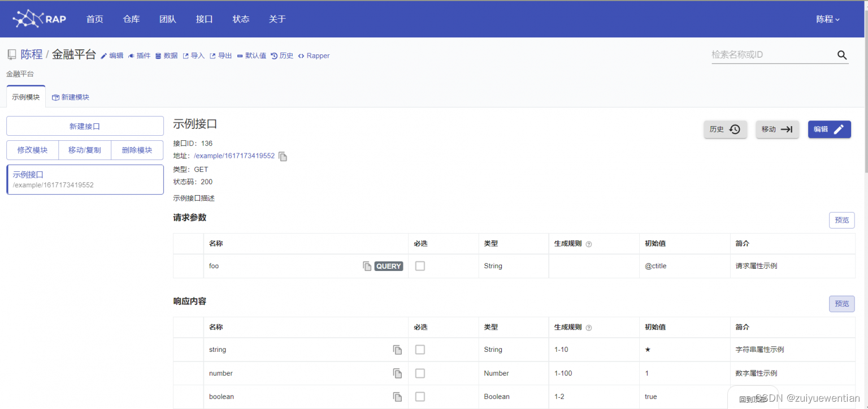This screenshot has width=868, height=409.
Task: Open the 仓库 menu item
Action: (131, 18)
